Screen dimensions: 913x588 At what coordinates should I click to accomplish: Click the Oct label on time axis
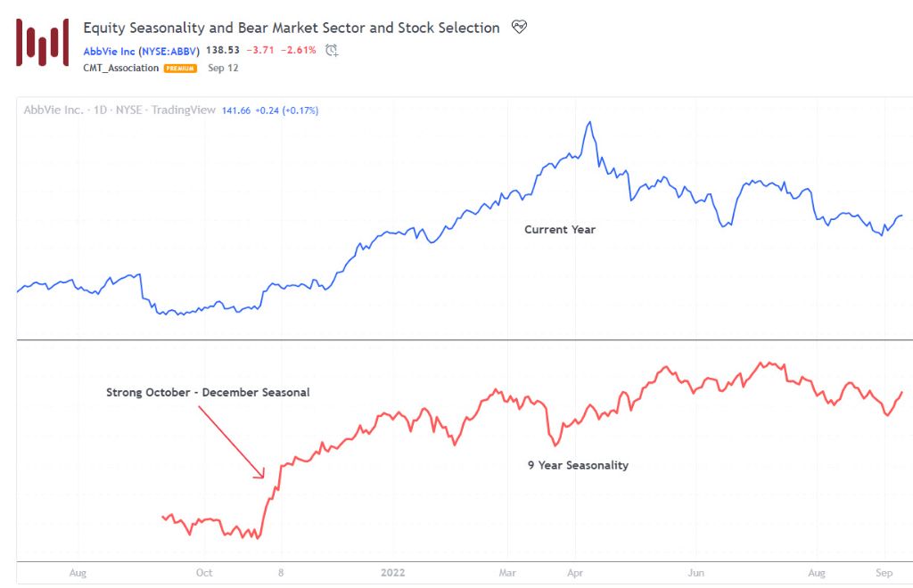click(204, 573)
